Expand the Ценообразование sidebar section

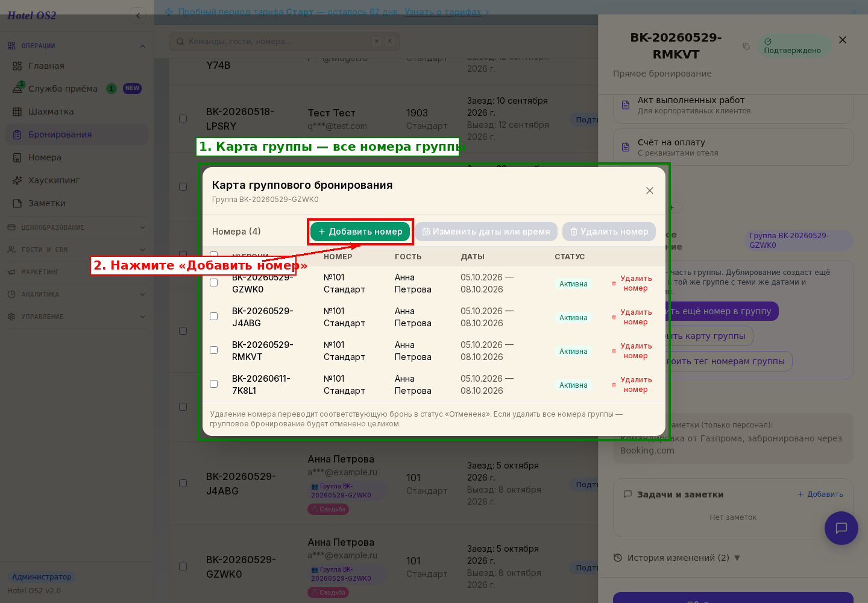pyautogui.click(x=77, y=227)
